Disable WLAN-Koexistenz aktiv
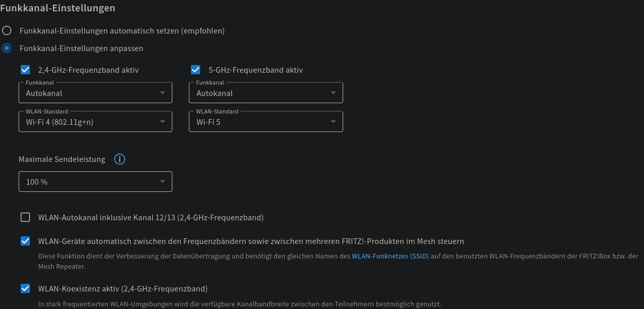644x309 pixels. coord(25,288)
